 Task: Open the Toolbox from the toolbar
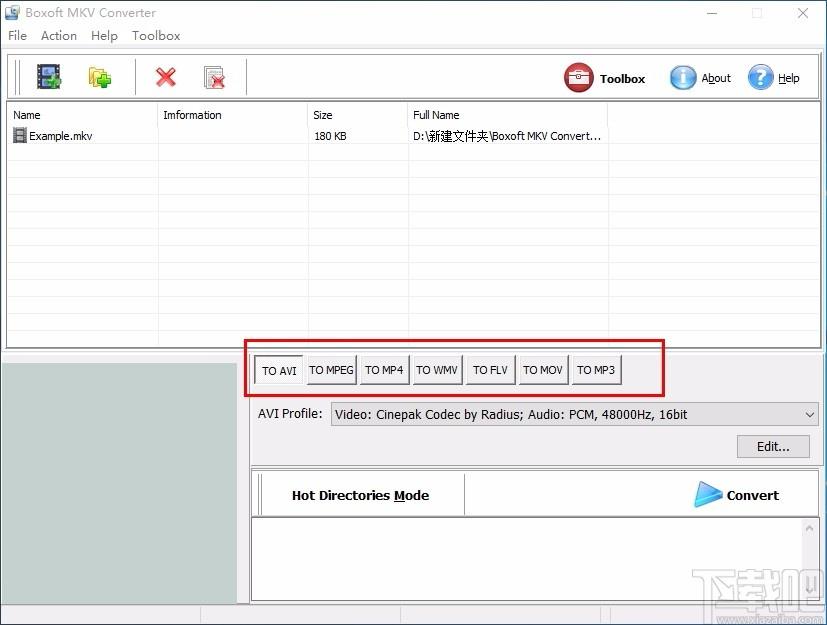pyautogui.click(x=605, y=78)
